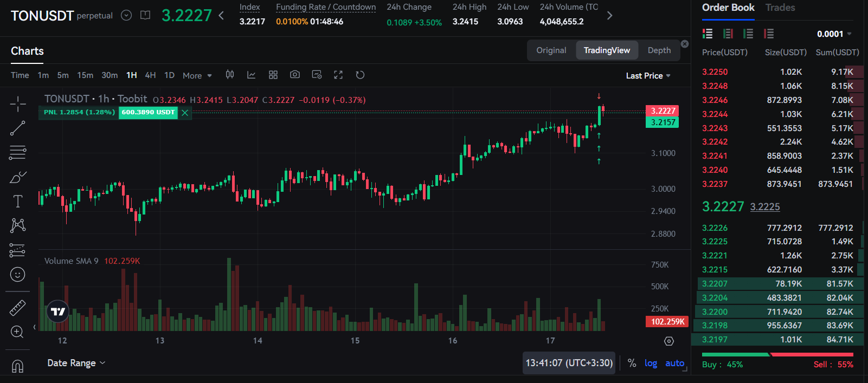Collapse the drawing toolbar sidebar arrow
Screen dimensions: 868x383
(35, 327)
